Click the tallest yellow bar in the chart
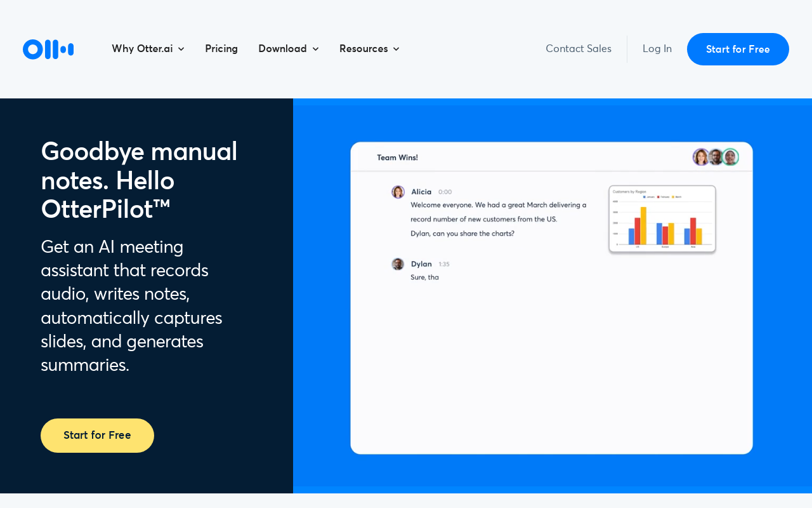Image resolution: width=812 pixels, height=508 pixels. click(x=643, y=225)
